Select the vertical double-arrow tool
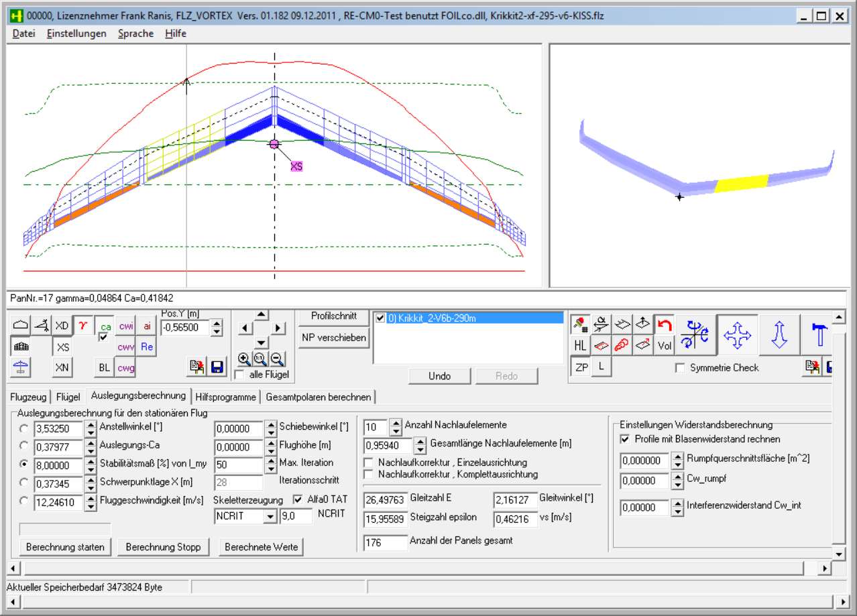 [779, 334]
